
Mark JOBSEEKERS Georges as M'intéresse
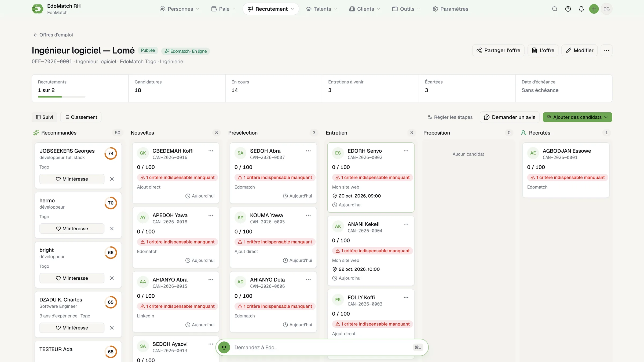click(x=72, y=179)
